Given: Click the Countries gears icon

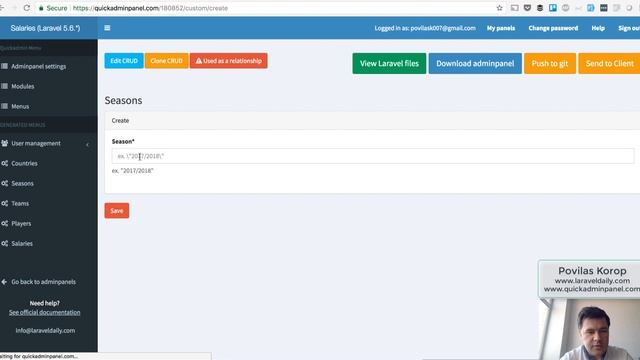Looking at the screenshot, I should coord(4,163).
